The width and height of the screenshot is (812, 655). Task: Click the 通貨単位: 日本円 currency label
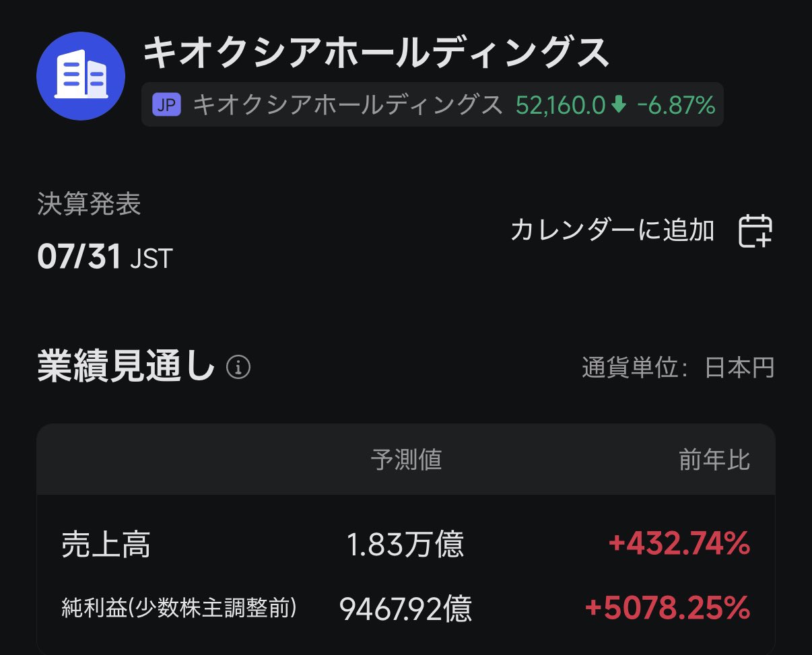tap(678, 368)
